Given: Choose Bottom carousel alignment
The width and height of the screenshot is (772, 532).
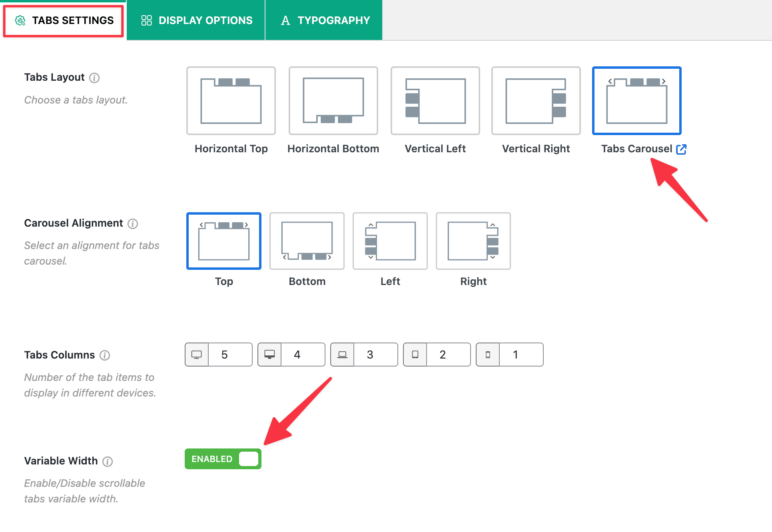Looking at the screenshot, I should coord(307,241).
